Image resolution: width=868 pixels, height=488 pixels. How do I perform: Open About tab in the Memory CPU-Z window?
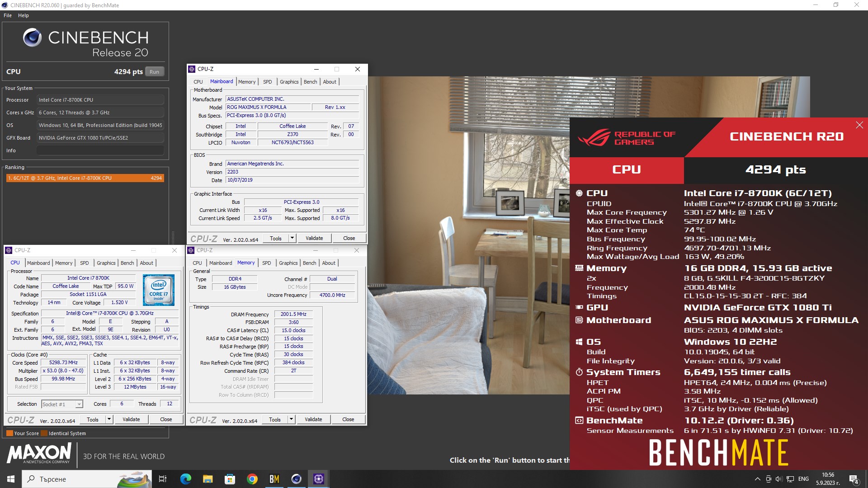pyautogui.click(x=329, y=263)
